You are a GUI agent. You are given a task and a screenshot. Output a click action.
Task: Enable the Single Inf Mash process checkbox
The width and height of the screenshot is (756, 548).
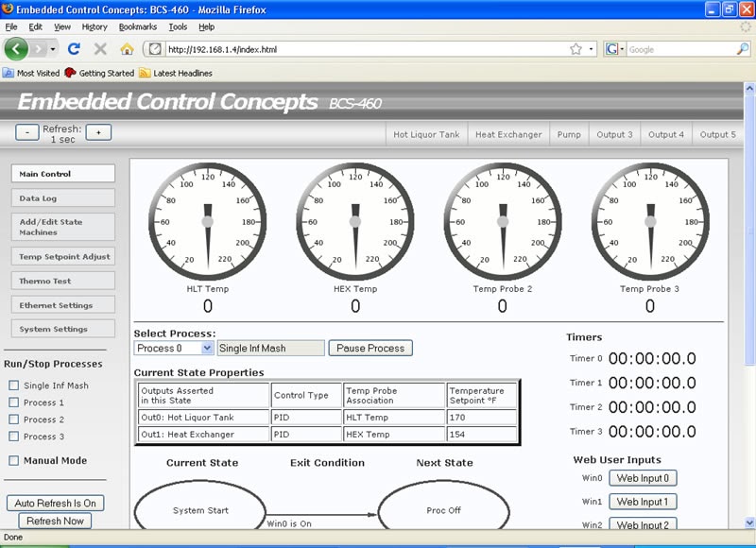[13, 385]
